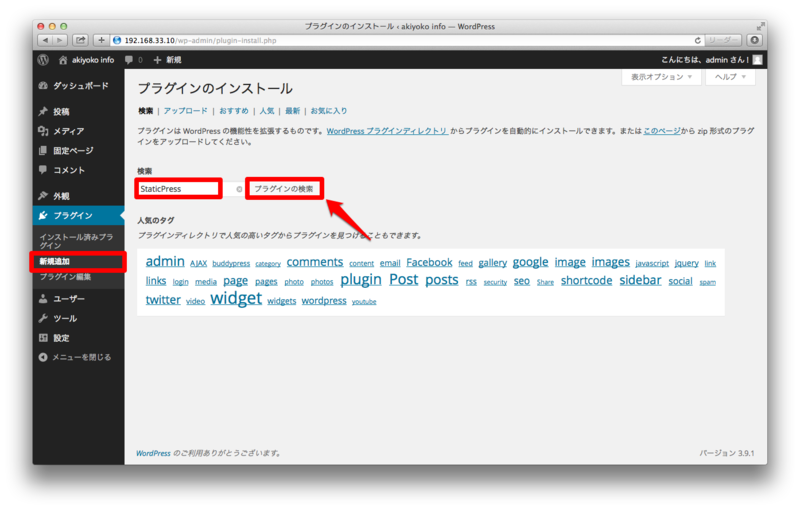Click the WordPress logo icon in admin bar
Screen dimensions: 800x510
click(43, 60)
